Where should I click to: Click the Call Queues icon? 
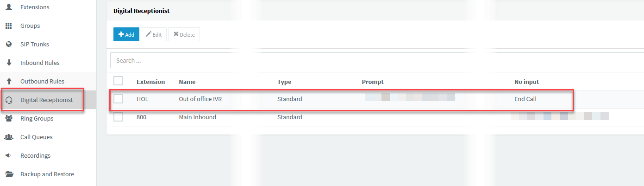pos(8,137)
